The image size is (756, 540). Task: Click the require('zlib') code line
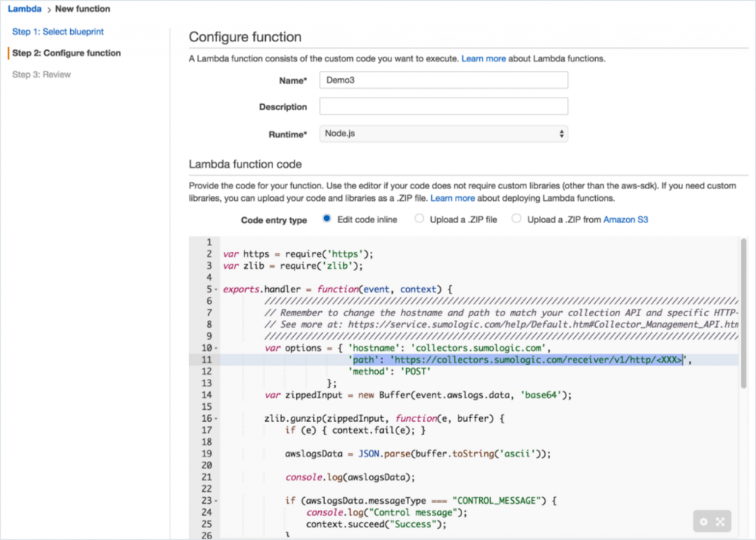[x=292, y=266]
